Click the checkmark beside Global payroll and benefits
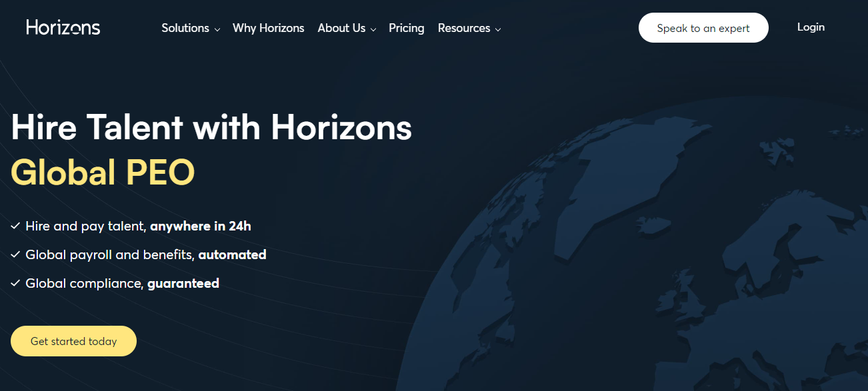Viewport: 868px width, 391px height. (x=15, y=255)
